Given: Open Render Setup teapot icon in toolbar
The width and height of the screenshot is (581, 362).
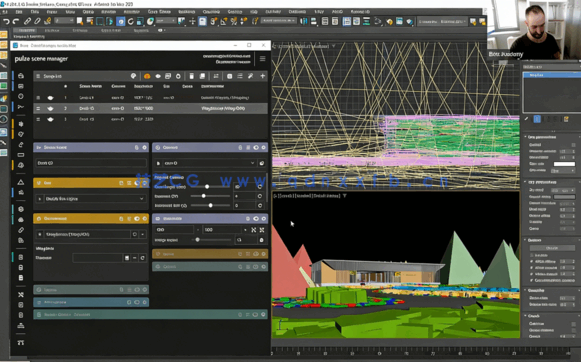Looking at the screenshot, I should [x=389, y=21].
